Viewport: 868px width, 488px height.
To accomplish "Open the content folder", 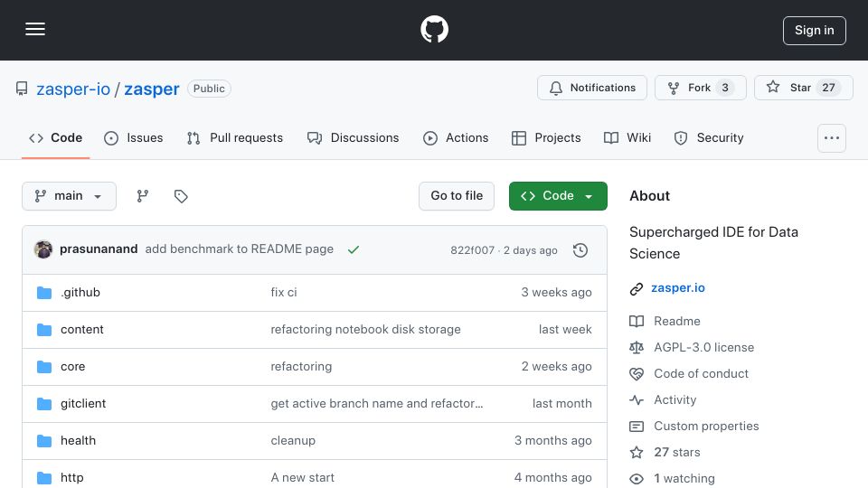I will pyautogui.click(x=82, y=329).
